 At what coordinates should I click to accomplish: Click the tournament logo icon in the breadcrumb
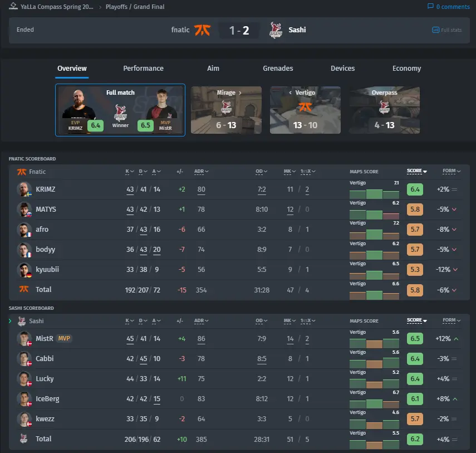pyautogui.click(x=13, y=6)
